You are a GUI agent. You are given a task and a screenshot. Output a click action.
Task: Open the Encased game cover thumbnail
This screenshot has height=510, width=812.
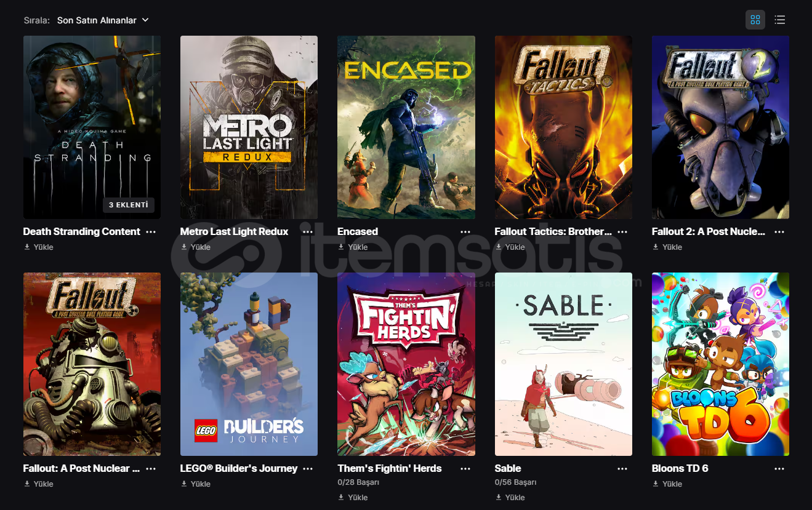point(406,127)
